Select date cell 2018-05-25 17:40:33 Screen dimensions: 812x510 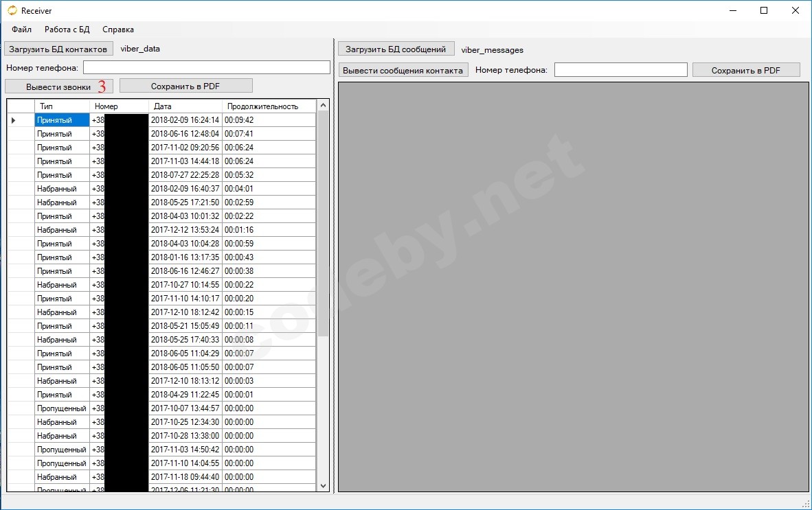coord(185,340)
